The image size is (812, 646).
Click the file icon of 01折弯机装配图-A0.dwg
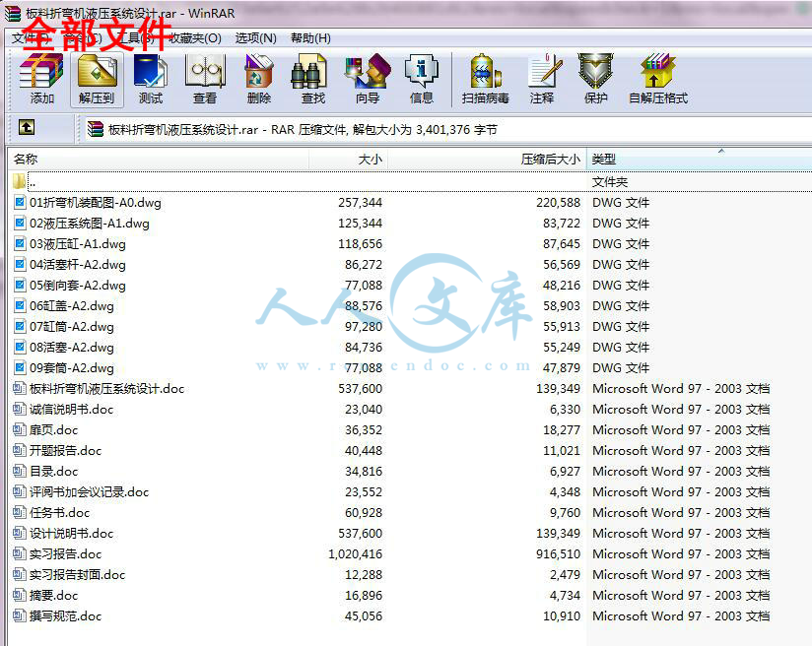20,202
